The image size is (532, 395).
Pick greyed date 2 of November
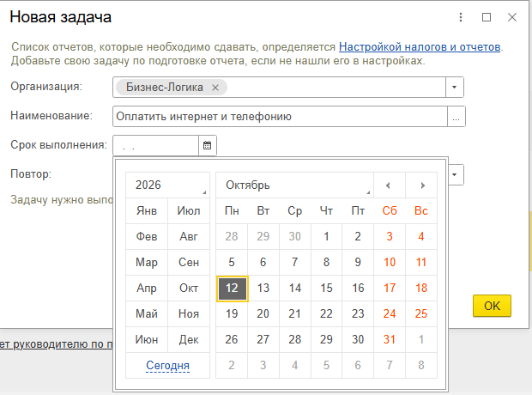coord(232,366)
